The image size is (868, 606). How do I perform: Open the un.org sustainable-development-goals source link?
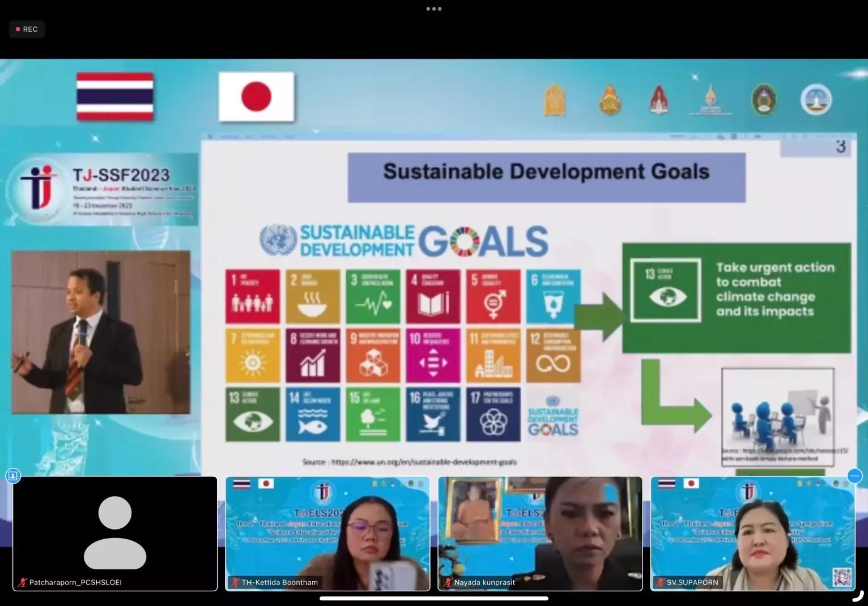[x=424, y=462]
